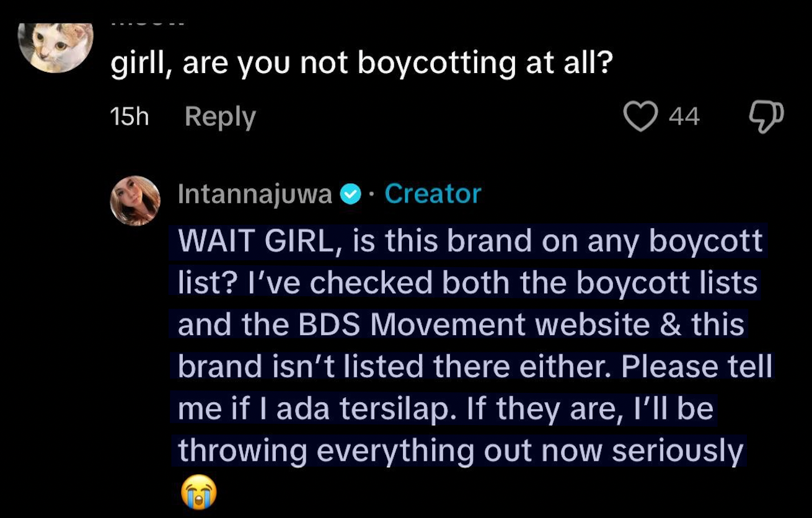812x518 pixels.
Task: Click the words "Please tell" in reply
Action: [696, 367]
